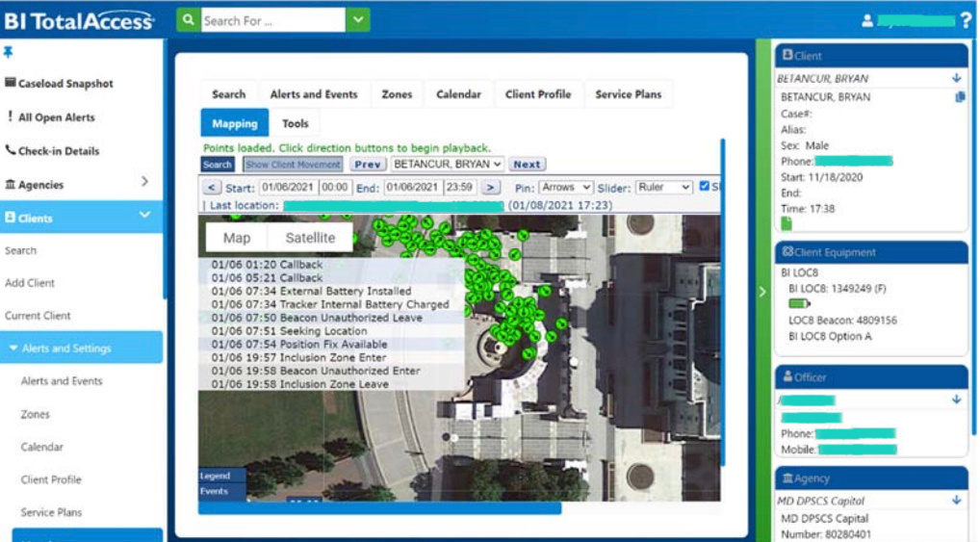This screenshot has height=542, width=980.
Task: Open Zones sidebar sub-item
Action: click(35, 415)
